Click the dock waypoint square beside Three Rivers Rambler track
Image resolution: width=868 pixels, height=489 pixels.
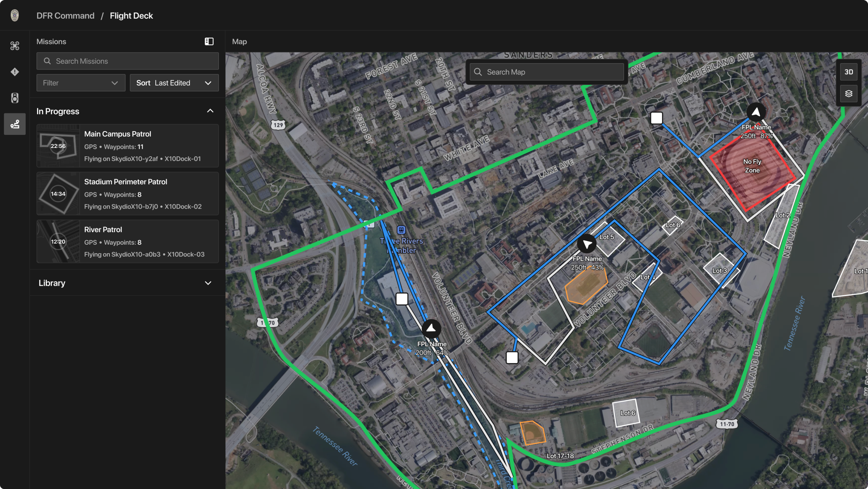(402, 299)
